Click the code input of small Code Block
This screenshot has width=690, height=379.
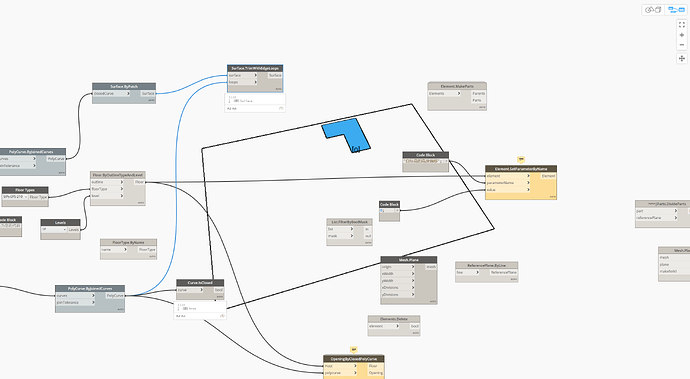389,211
